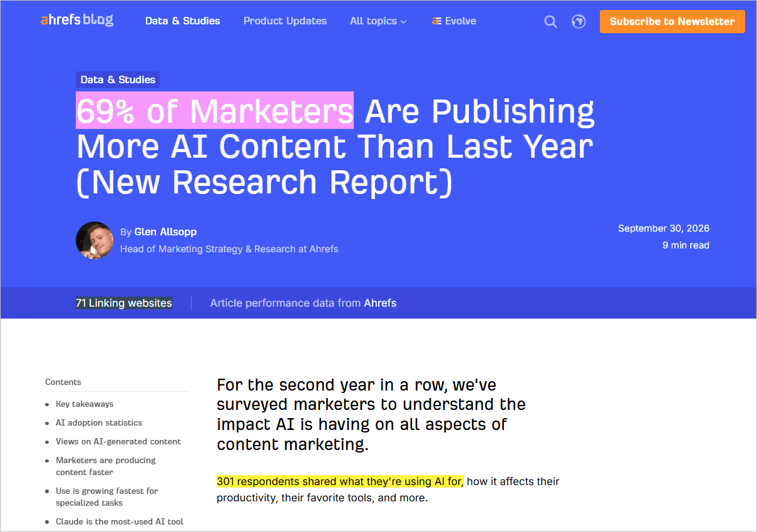Click Subscribe to Newsletter button
757x532 pixels.
point(672,21)
